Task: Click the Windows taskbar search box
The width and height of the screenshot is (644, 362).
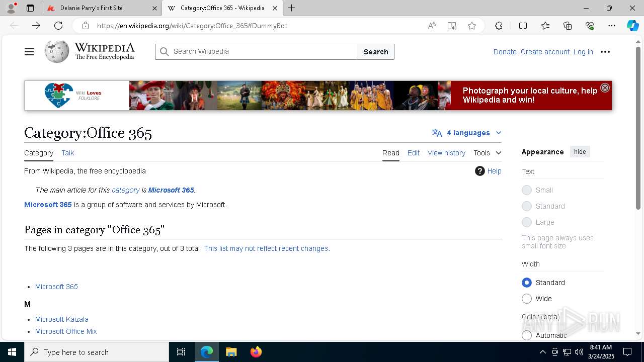Action: (97, 352)
